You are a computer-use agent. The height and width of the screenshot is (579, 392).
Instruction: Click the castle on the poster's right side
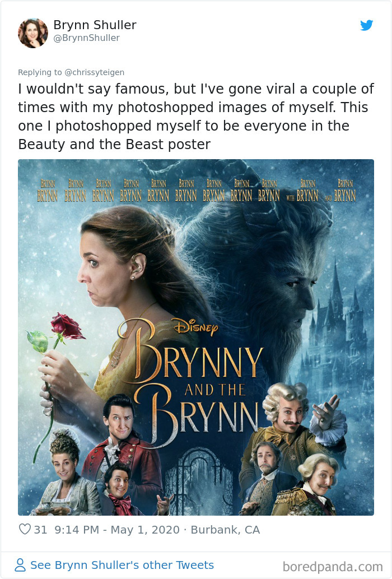(338, 325)
